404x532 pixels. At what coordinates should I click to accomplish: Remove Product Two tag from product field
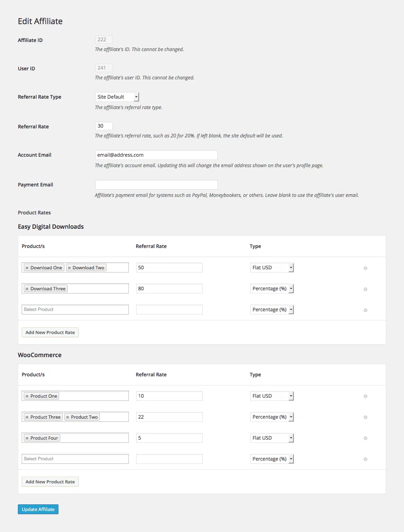[x=68, y=417]
